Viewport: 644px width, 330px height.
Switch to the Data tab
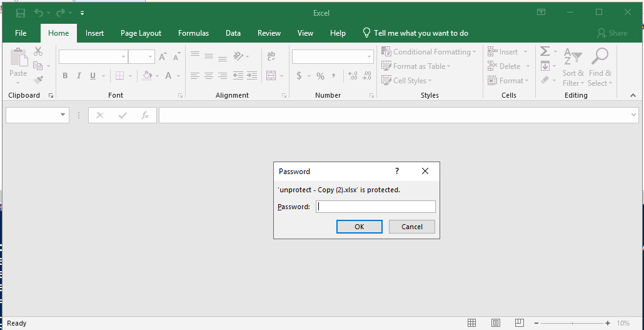pyautogui.click(x=233, y=33)
